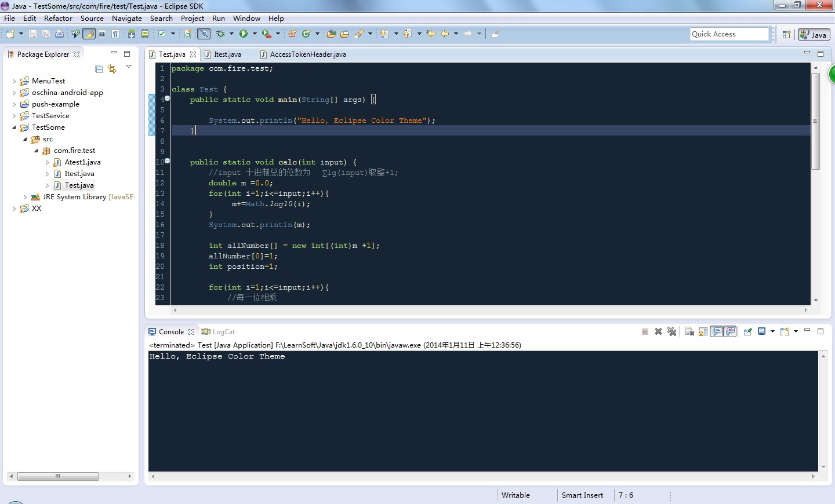Viewport: 835px width, 504px height.
Task: Open the Run dropdown arrow
Action: point(255,34)
